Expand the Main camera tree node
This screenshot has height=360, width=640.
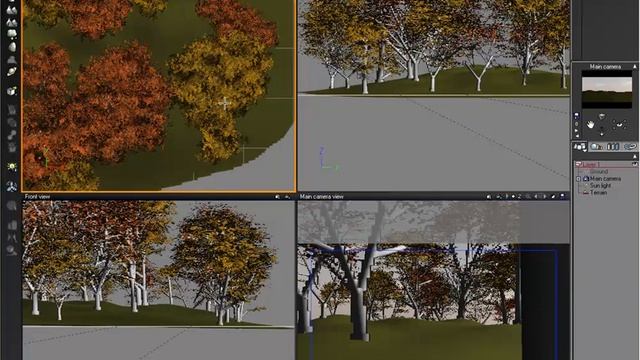coord(578,179)
